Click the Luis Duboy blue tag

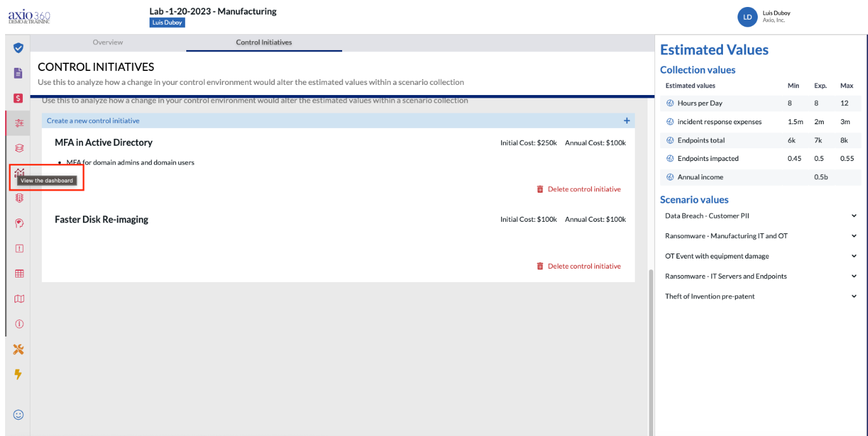click(x=167, y=22)
